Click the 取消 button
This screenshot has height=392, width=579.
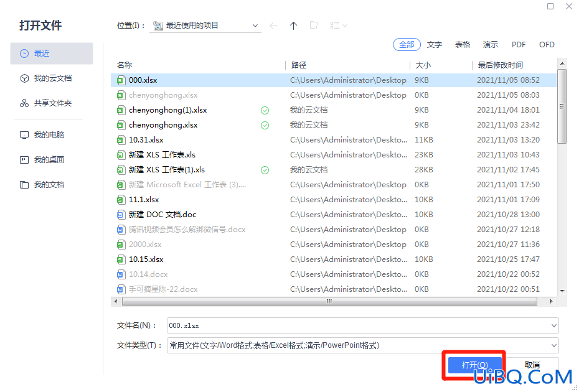532,365
